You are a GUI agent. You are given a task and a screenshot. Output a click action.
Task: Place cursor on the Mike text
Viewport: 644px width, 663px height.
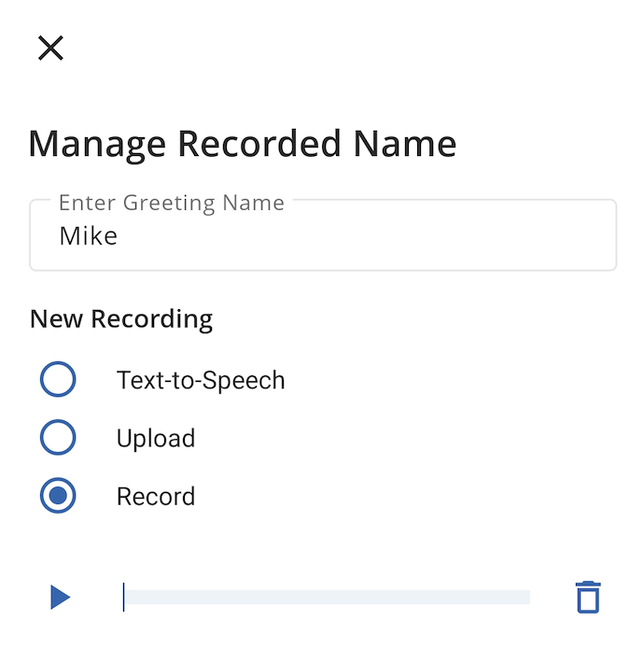[89, 236]
